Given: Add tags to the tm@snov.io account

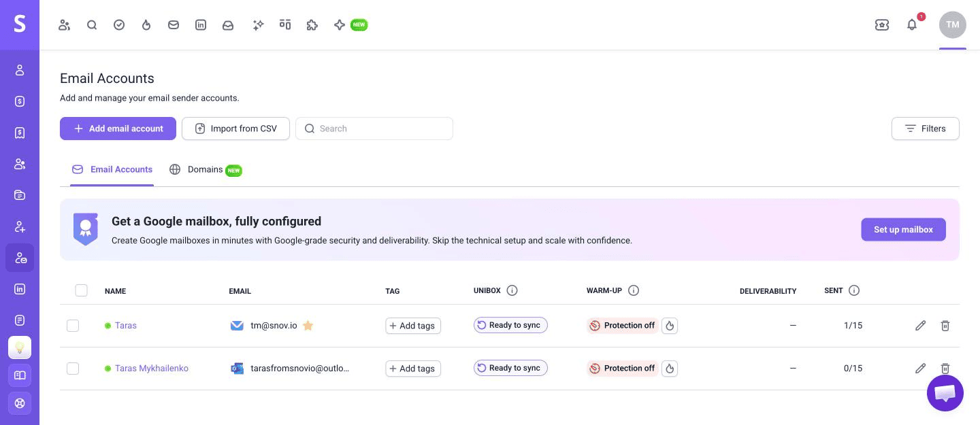Looking at the screenshot, I should click(413, 326).
